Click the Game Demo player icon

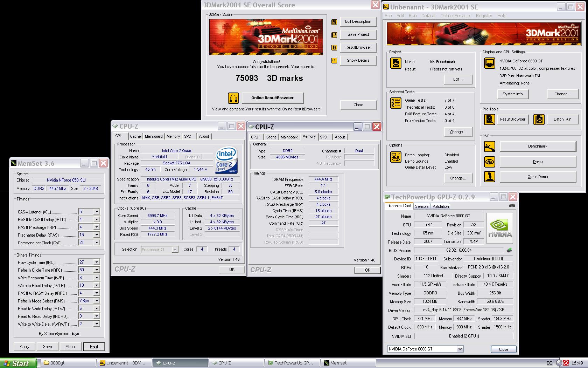click(489, 177)
